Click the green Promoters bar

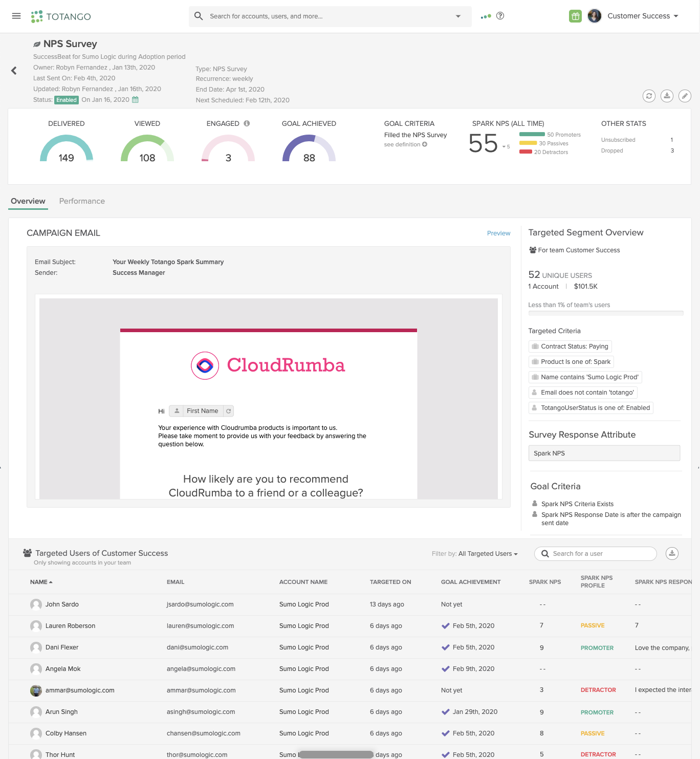pos(532,134)
